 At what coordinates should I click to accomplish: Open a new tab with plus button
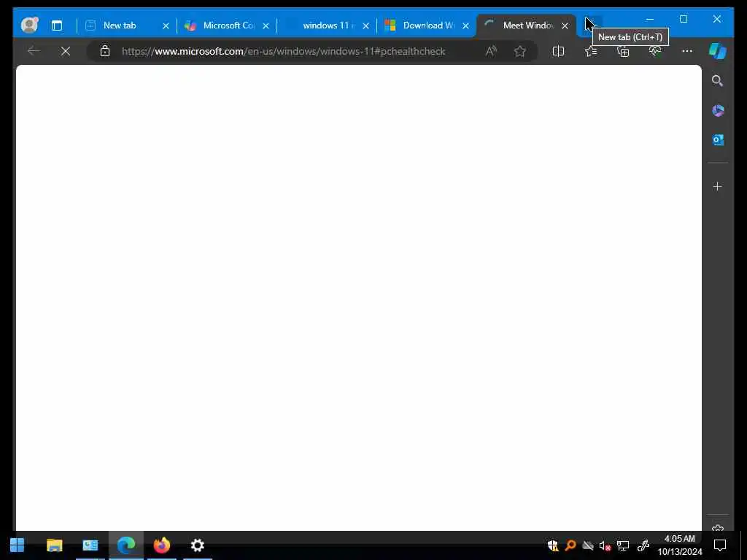(591, 24)
